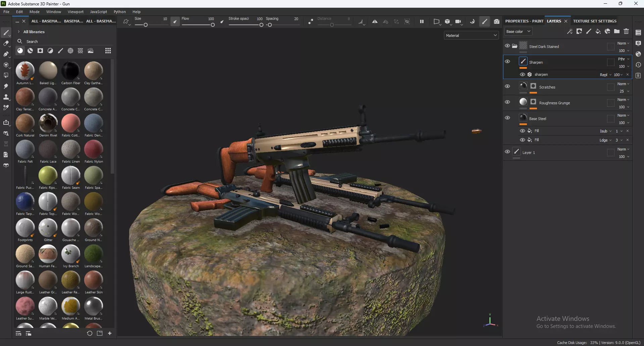
Task: Open Norm blend dropdown for Layer 1
Action: 623,149
